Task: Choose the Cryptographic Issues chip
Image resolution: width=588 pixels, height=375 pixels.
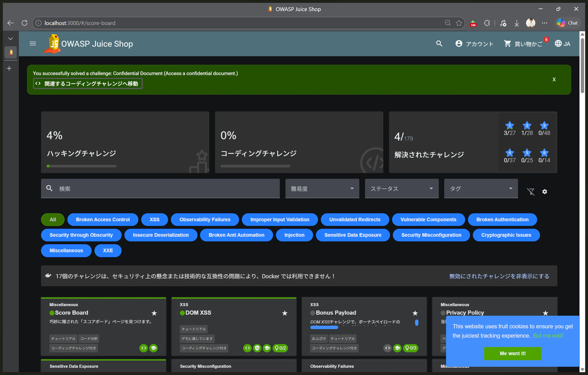Action: point(506,235)
